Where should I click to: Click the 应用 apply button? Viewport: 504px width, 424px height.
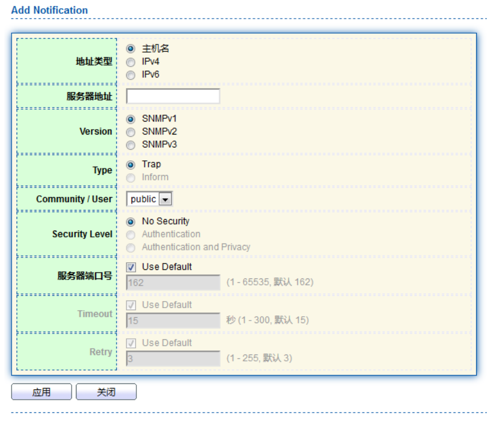(42, 392)
